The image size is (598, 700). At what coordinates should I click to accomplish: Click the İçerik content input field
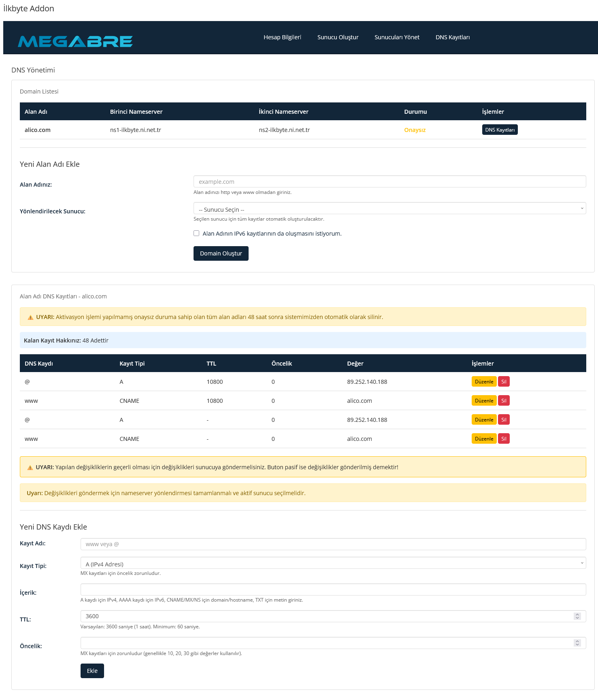tap(333, 589)
